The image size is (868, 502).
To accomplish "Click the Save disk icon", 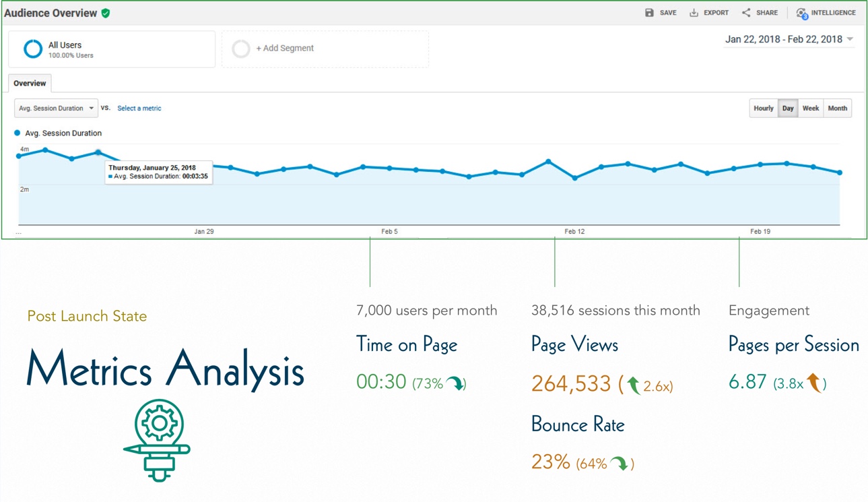I will click(649, 13).
